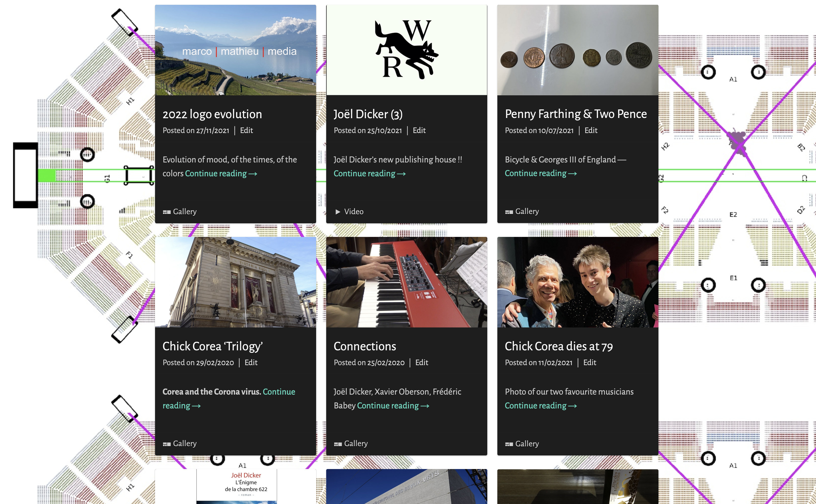
Task: Click the Gallery icon under Chick Corea 'Trilogy'
Action: 166,444
